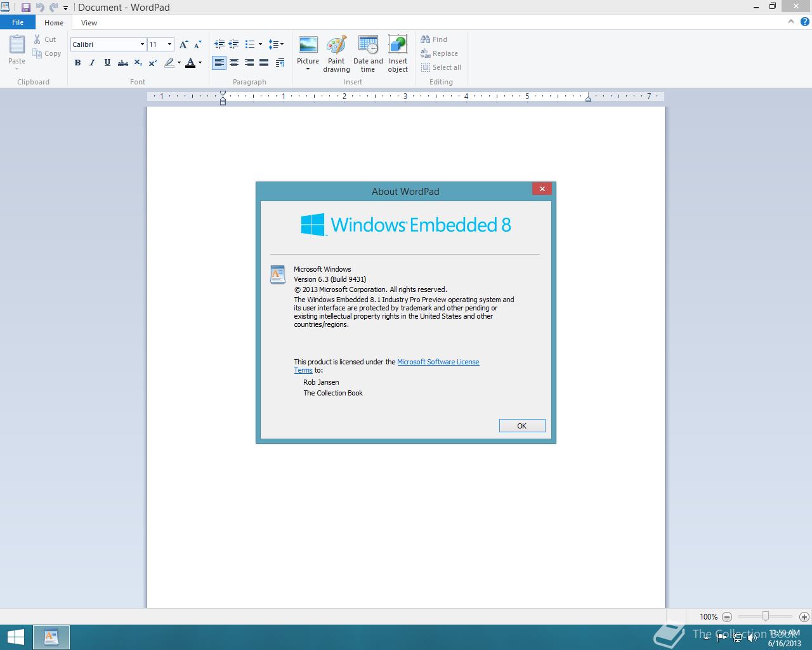Screen dimensions: 812x650
Task: Close the About WordPad dialog
Action: [x=542, y=189]
